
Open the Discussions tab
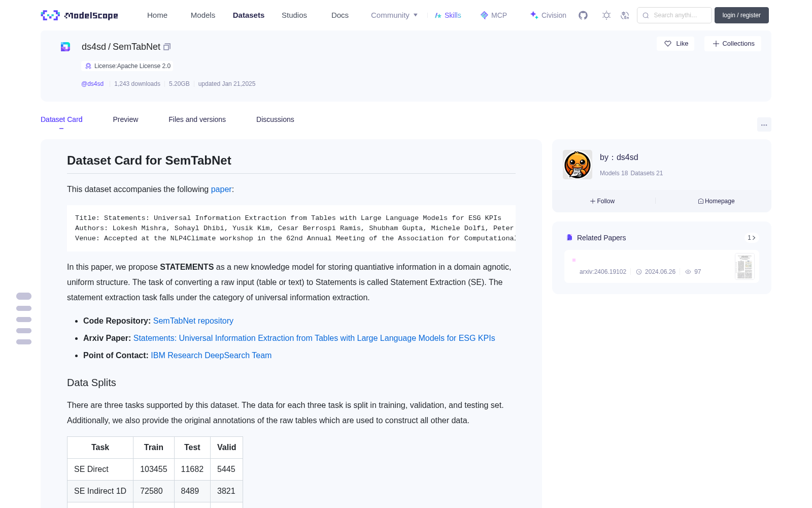click(x=275, y=119)
